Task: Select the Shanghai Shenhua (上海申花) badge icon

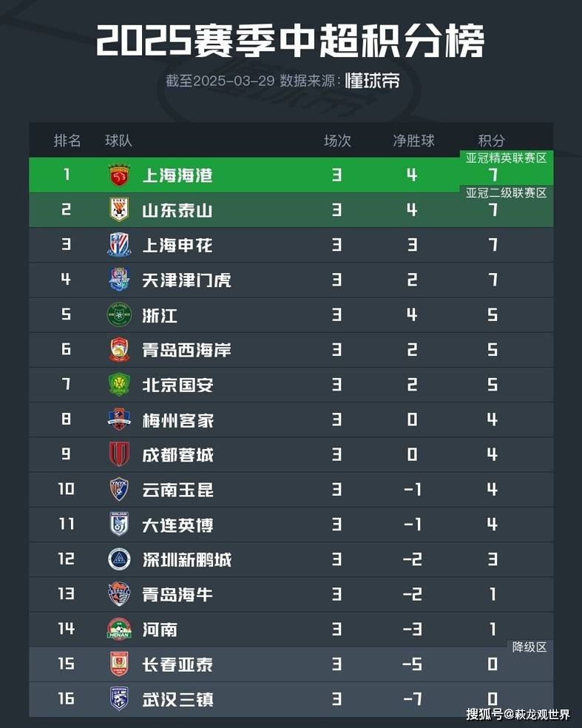Action: pos(119,245)
